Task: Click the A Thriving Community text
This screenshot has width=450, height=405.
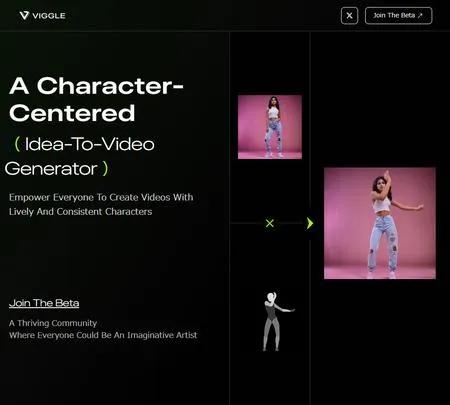Action: pos(53,323)
